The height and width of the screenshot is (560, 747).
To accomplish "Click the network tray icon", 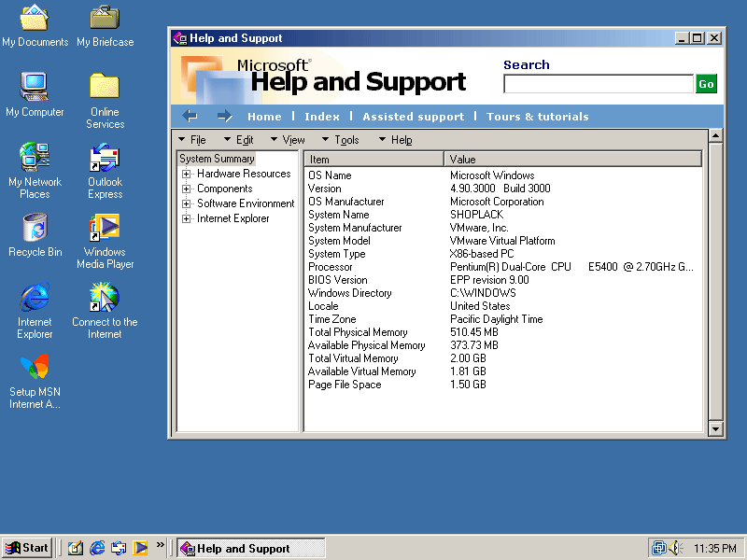I will [x=659, y=548].
